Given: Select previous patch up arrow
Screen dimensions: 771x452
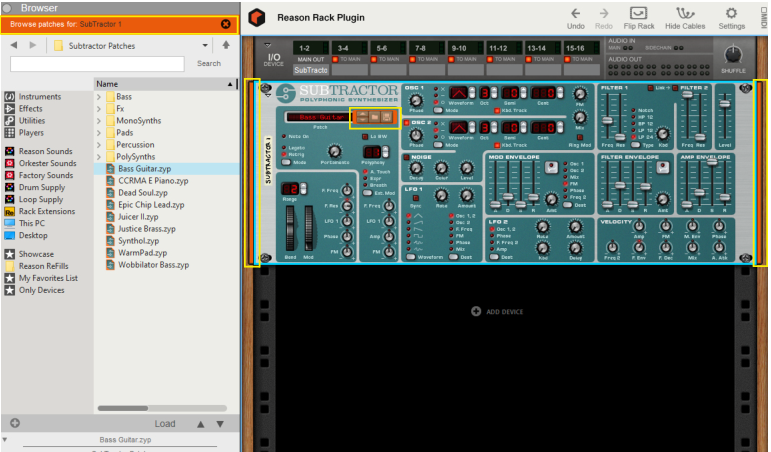Looking at the screenshot, I should click(x=201, y=424).
